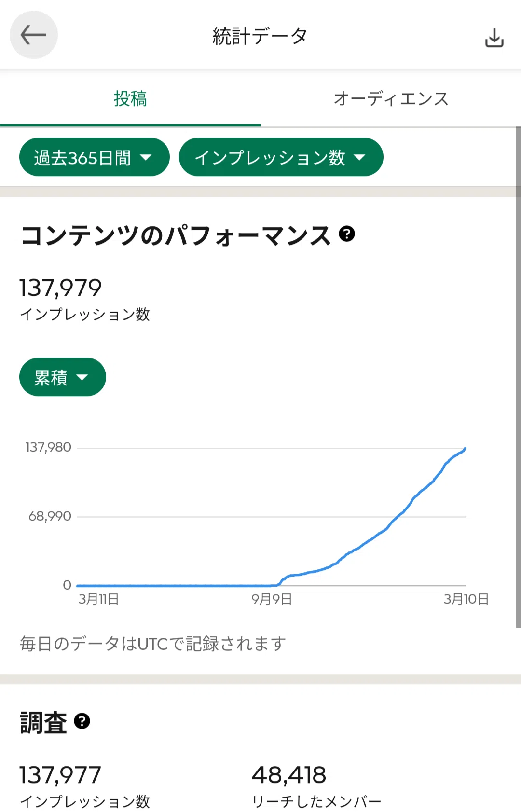Open the インプレッション数 metric dropdown

(x=281, y=157)
